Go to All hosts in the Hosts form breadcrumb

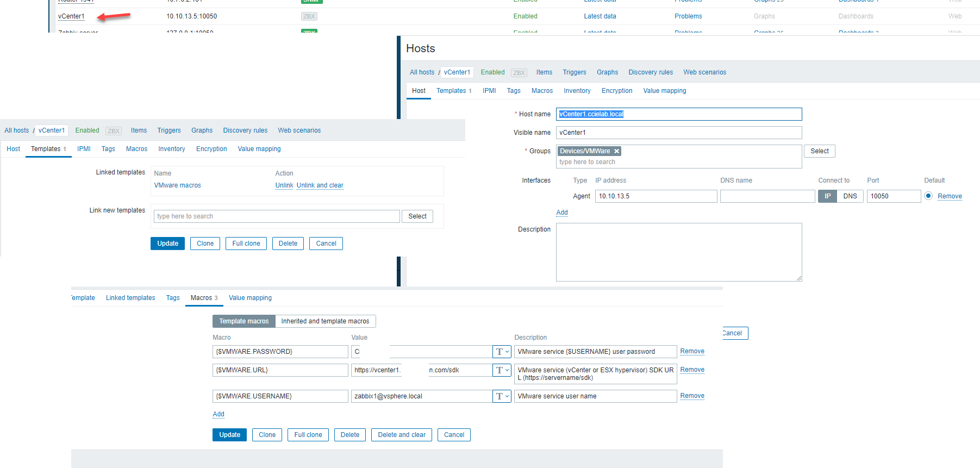[422, 72]
